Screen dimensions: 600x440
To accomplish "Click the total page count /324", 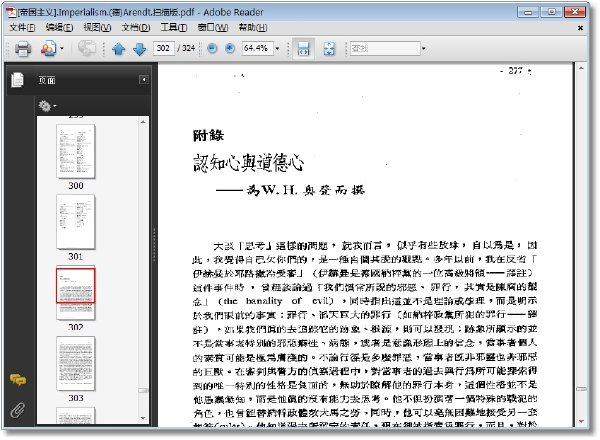I will tap(186, 48).
